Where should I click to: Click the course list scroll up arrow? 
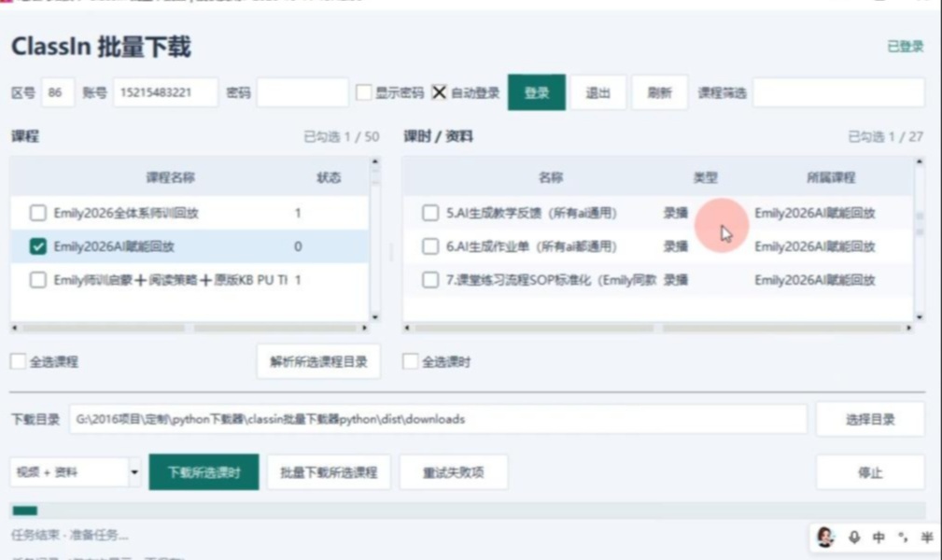pyautogui.click(x=375, y=161)
